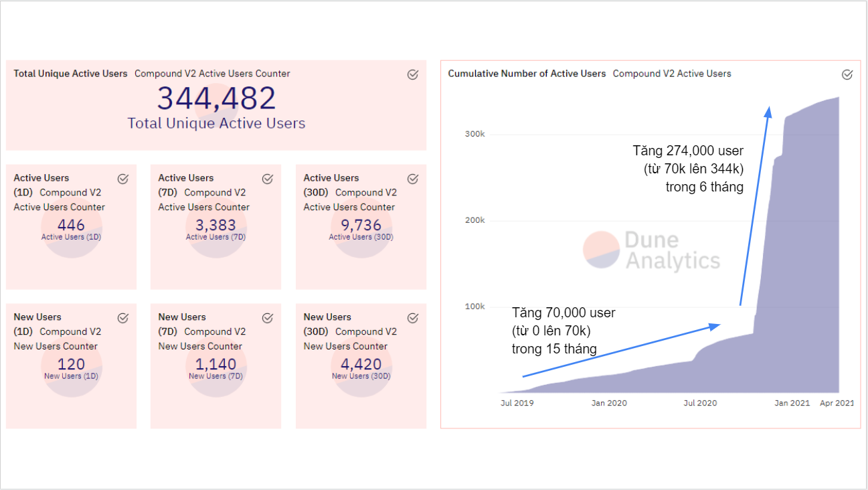This screenshot has width=868, height=490.
Task: Click checkmark icon on Active Users (30D) card
Action: pos(413,179)
